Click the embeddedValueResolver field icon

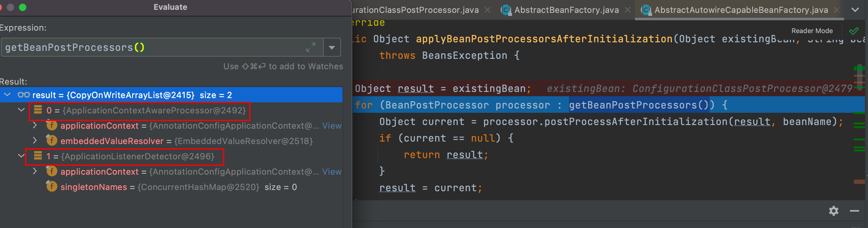pos(52,140)
